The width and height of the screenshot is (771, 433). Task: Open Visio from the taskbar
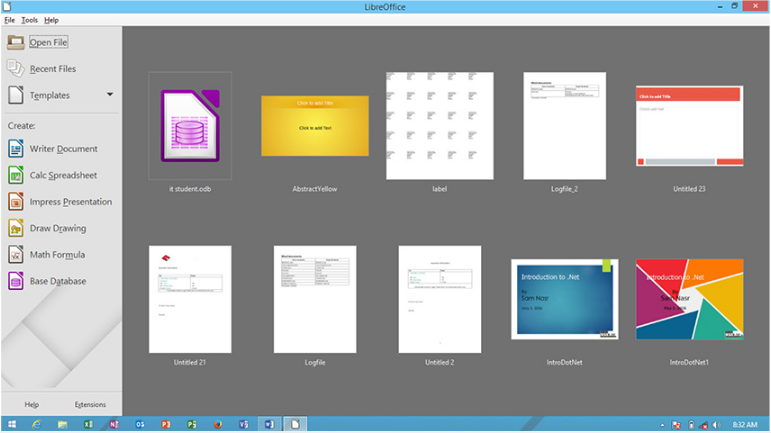coord(243,424)
